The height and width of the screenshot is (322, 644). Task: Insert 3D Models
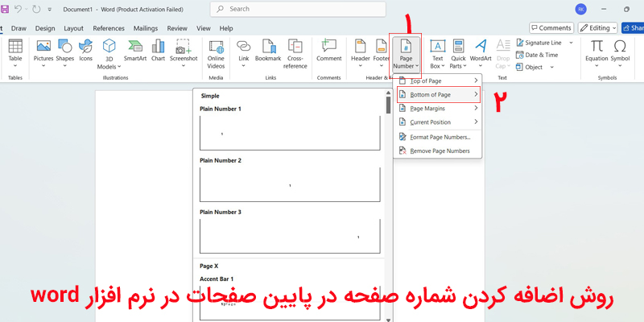click(109, 54)
